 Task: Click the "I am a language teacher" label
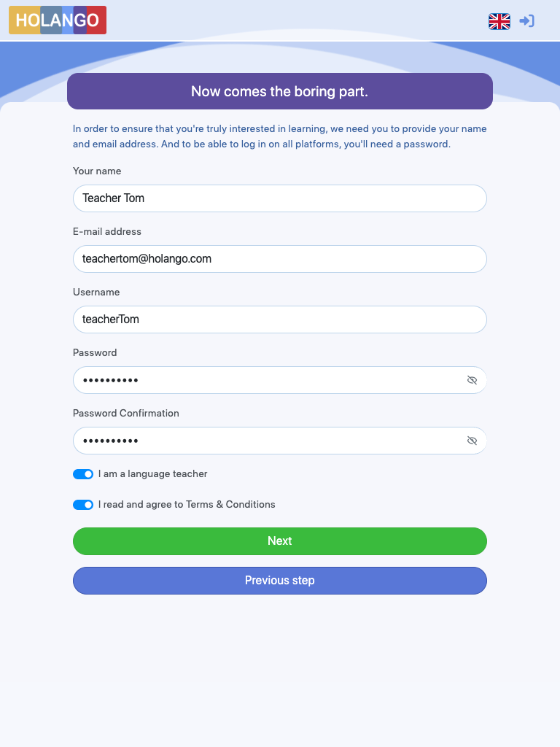(153, 474)
